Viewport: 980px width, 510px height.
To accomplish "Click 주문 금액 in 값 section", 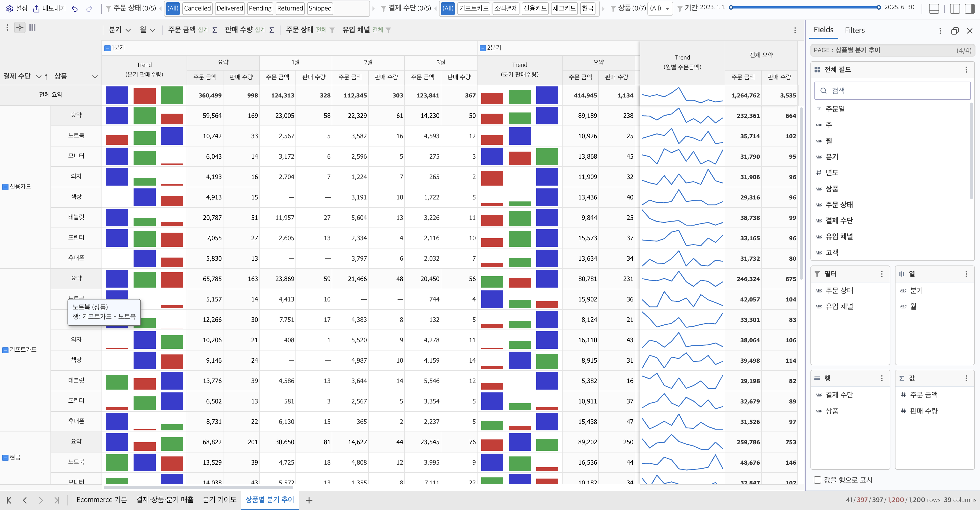I will tap(924, 395).
